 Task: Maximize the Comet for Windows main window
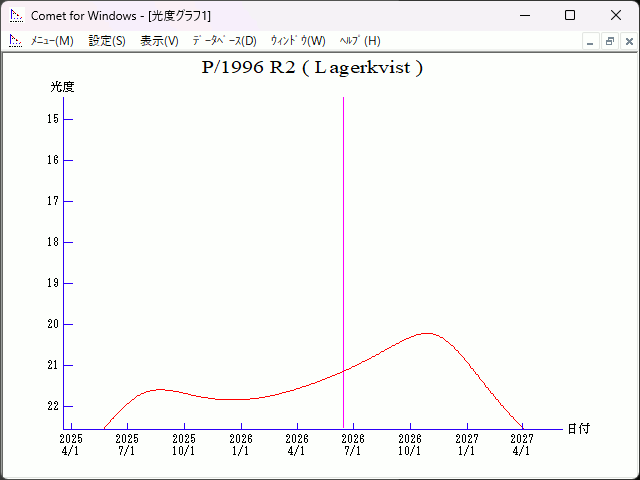point(570,16)
